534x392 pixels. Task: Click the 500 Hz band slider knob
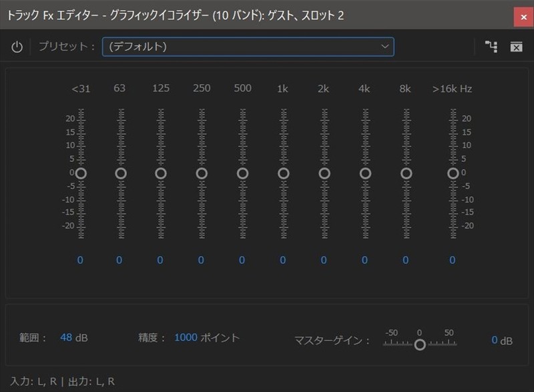click(242, 173)
